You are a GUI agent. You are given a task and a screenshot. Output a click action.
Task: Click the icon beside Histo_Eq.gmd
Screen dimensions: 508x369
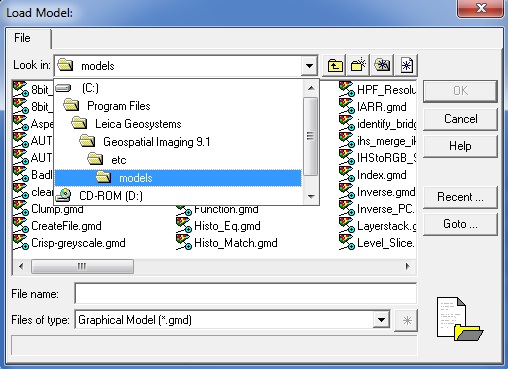[184, 225]
